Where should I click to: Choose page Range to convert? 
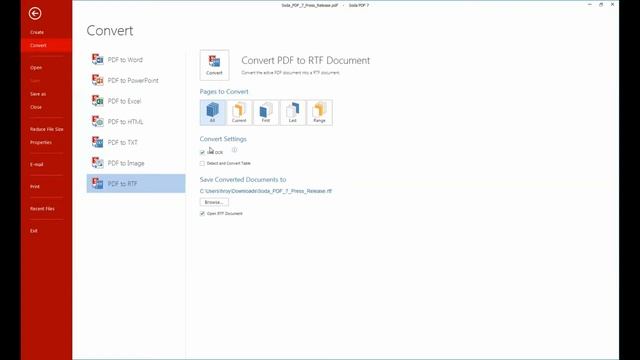pyautogui.click(x=319, y=112)
